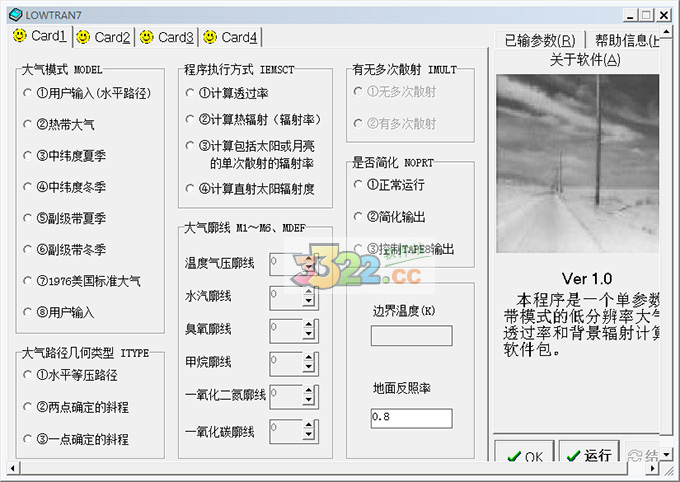This screenshot has width=680, height=482.
Task: Click the 温度气压廓线 value field
Action: pyautogui.click(x=286, y=264)
